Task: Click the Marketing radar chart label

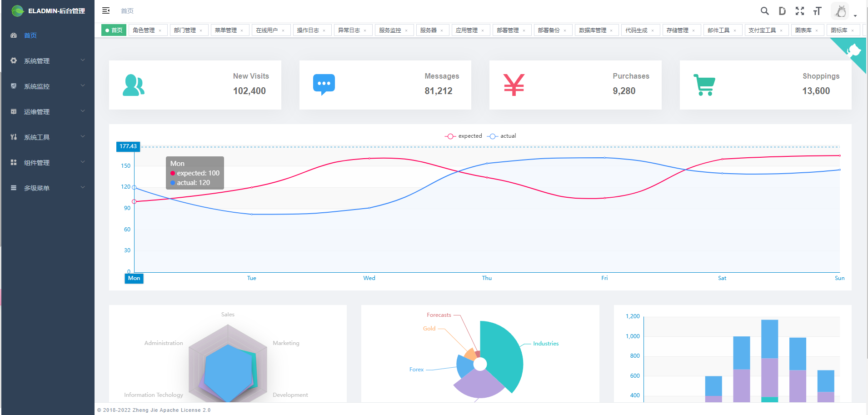Action: point(286,343)
